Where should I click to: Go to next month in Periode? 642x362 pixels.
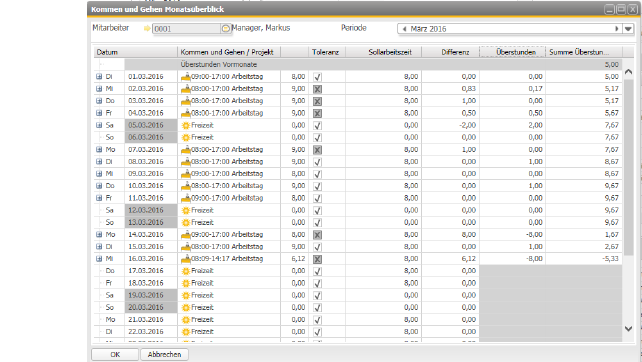click(617, 29)
